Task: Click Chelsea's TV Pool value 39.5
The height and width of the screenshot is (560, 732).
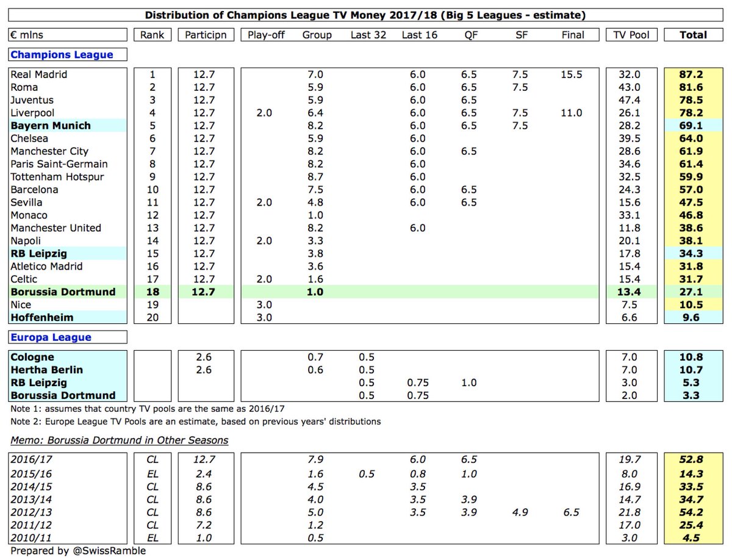Action: 630,138
